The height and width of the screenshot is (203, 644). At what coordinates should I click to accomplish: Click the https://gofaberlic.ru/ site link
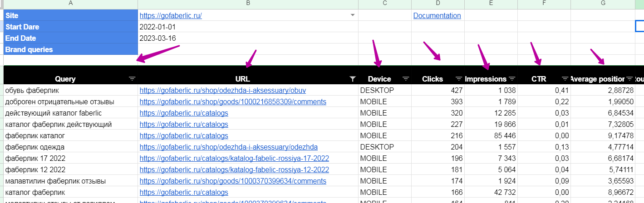(x=171, y=15)
